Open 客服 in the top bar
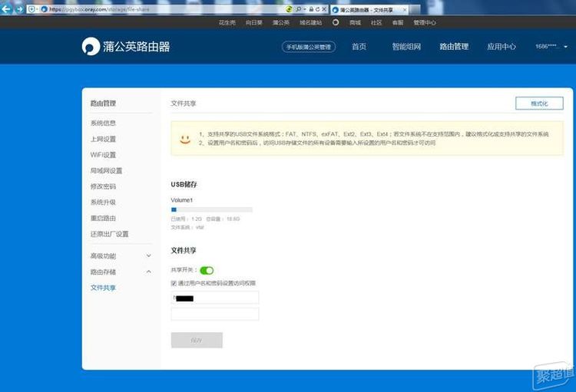The width and height of the screenshot is (576, 392). tap(398, 23)
